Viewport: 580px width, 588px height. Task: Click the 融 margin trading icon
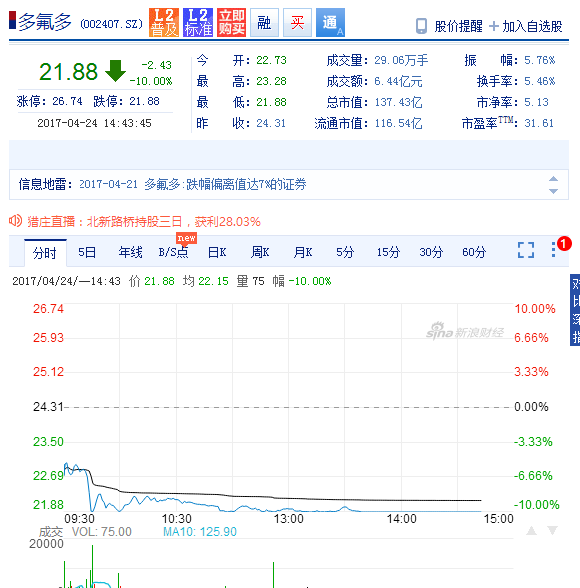tap(264, 22)
